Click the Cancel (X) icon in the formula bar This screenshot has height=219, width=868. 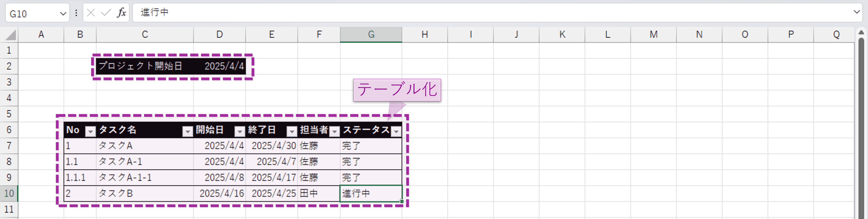pos(90,12)
